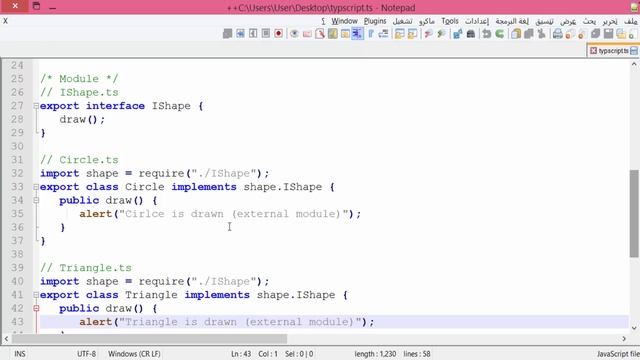Click the Save recorded macro icon
The width and height of the screenshot is (640, 360).
point(227,34)
